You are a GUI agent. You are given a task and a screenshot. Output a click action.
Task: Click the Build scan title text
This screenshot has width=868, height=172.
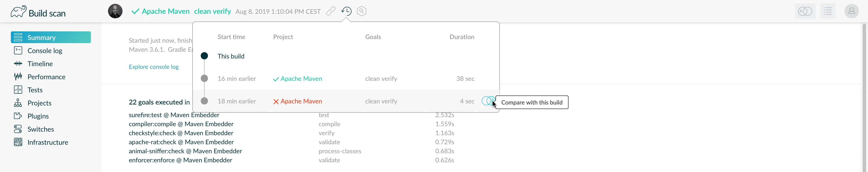click(x=47, y=13)
